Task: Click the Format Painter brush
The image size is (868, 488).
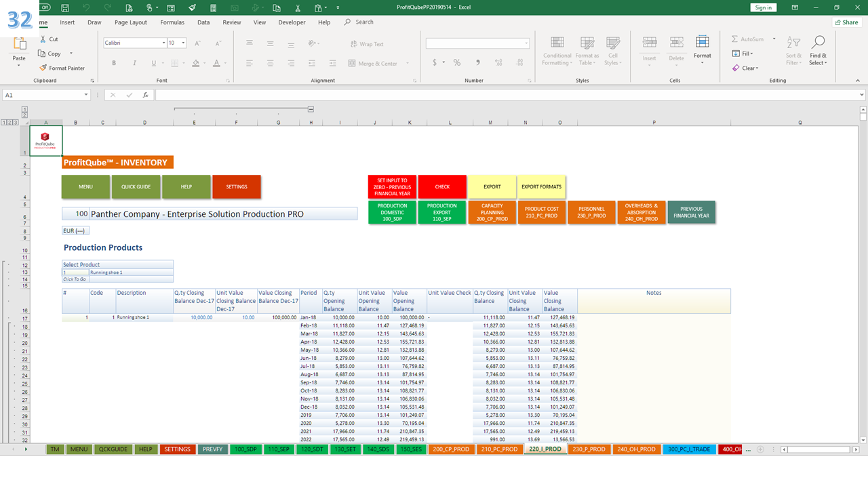Action: 43,68
